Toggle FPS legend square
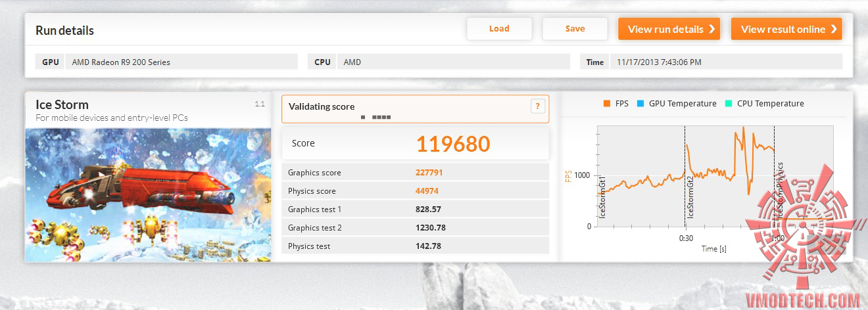Viewport: 868px width, 310px height. pyautogui.click(x=606, y=104)
